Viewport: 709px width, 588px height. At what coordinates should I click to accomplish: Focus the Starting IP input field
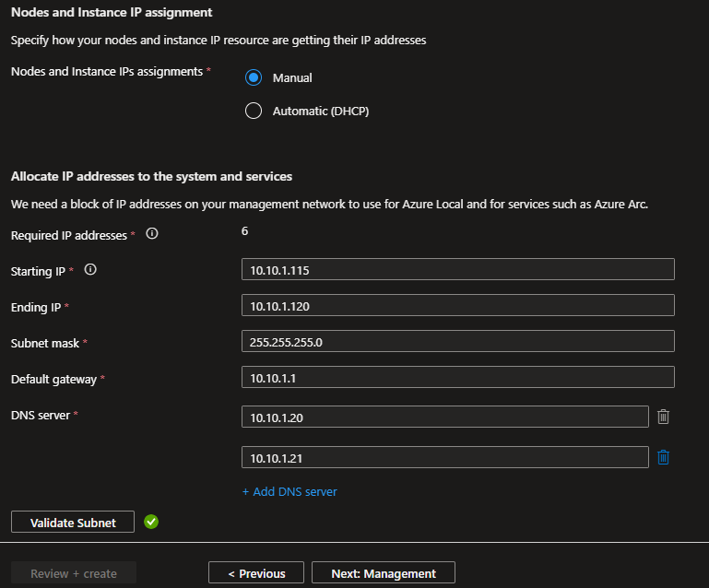[457, 269]
